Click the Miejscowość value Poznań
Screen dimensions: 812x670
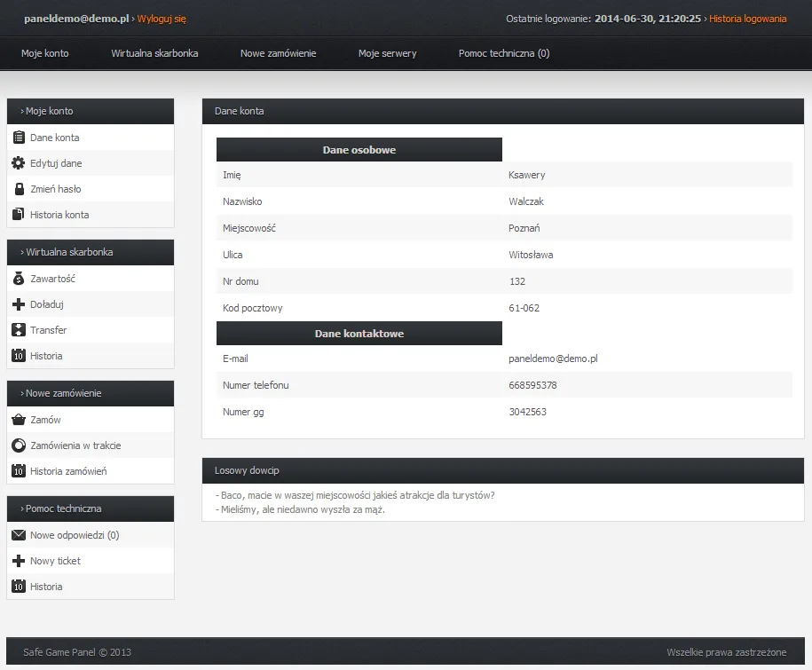tap(524, 228)
